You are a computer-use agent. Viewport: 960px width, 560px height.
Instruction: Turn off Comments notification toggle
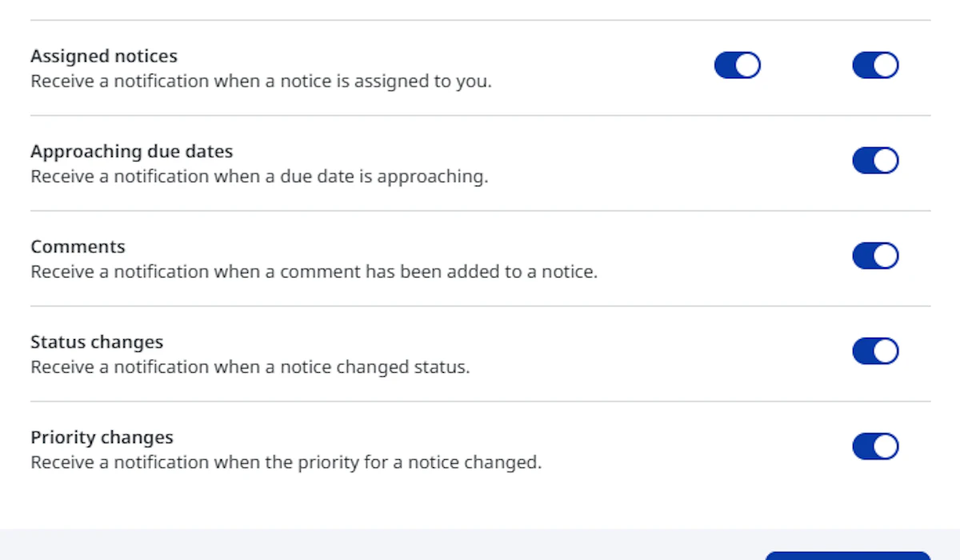(875, 256)
